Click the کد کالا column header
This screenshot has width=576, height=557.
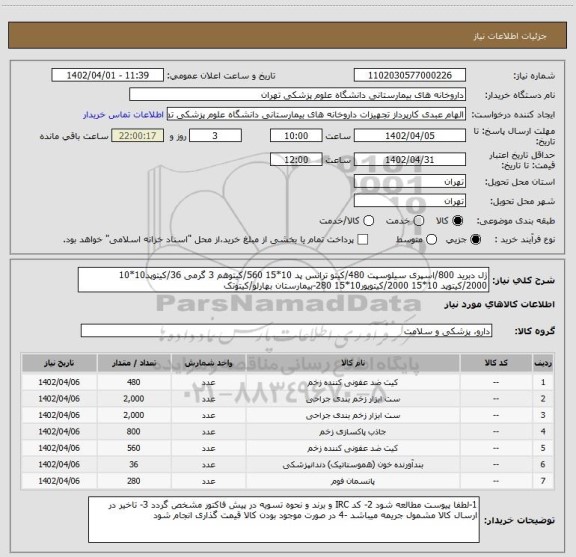pos(496,363)
